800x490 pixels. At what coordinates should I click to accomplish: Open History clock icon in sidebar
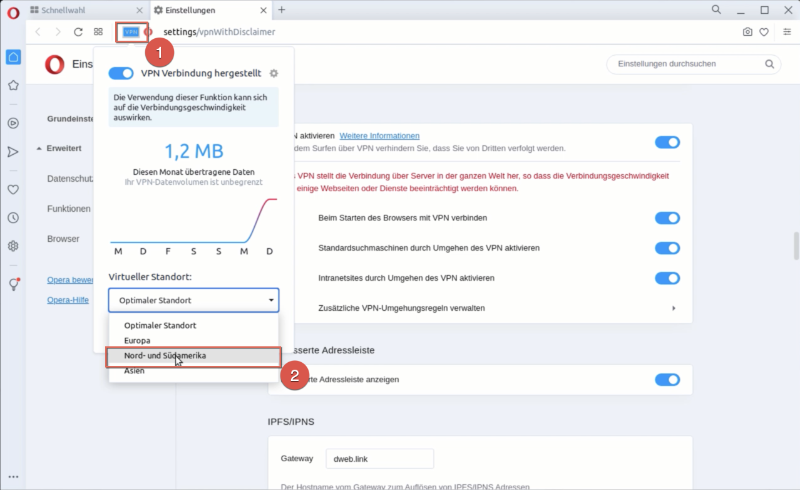[x=13, y=218]
